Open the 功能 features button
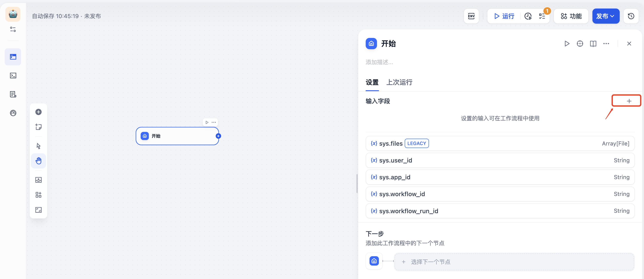The height and width of the screenshot is (279, 644). (x=571, y=16)
